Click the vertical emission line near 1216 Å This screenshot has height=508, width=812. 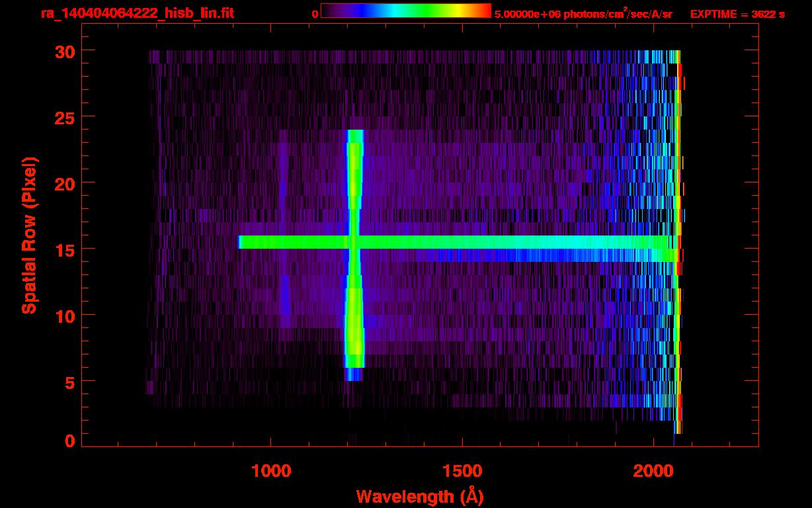point(355,255)
